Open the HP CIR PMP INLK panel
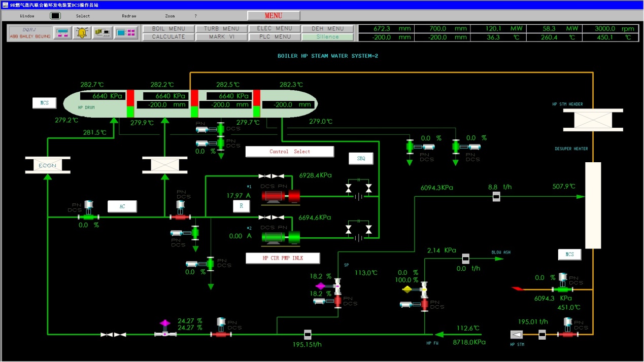Viewport: 644px width, 362px height. pyautogui.click(x=283, y=258)
